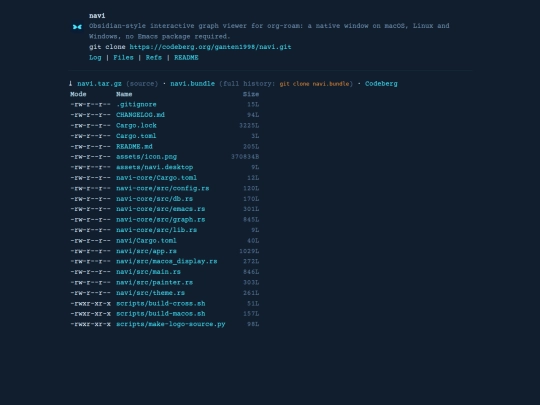Open scripts/build-cross.sh file
Viewport: 540px width, 405px height.
pos(160,303)
